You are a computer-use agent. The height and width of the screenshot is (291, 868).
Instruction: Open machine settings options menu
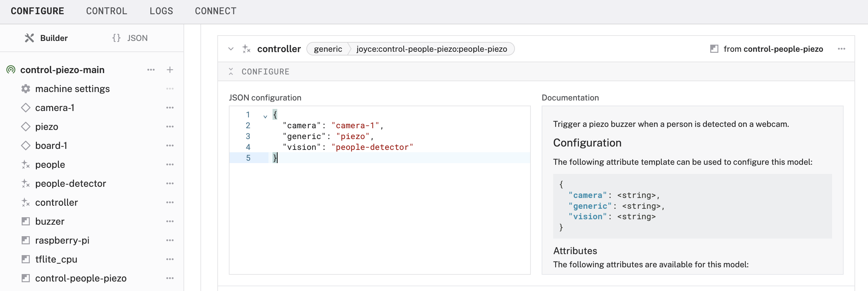pyautogui.click(x=170, y=89)
